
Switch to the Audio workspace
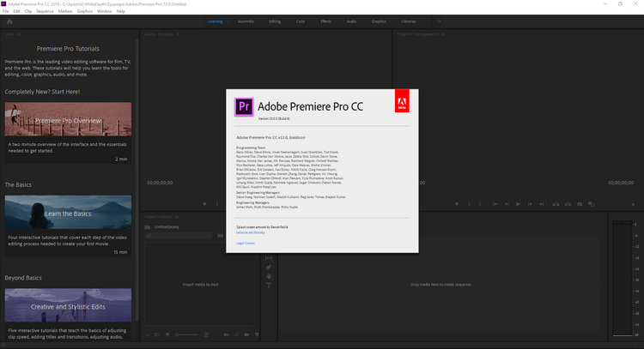(351, 21)
